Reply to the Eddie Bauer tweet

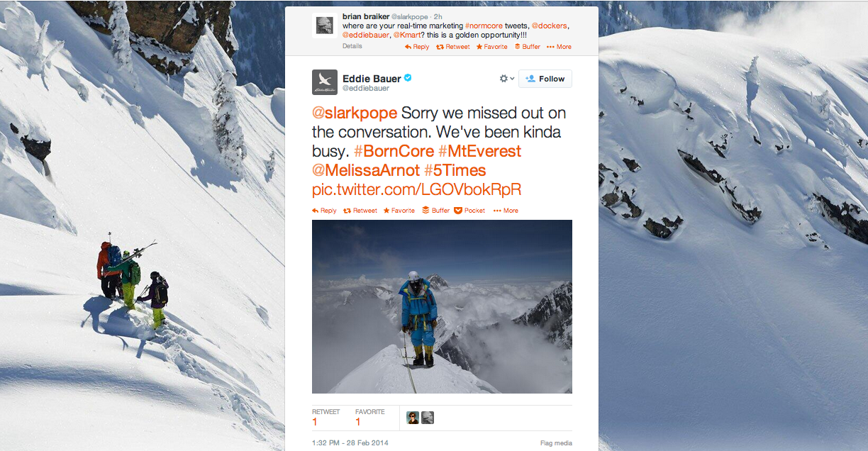tap(324, 211)
